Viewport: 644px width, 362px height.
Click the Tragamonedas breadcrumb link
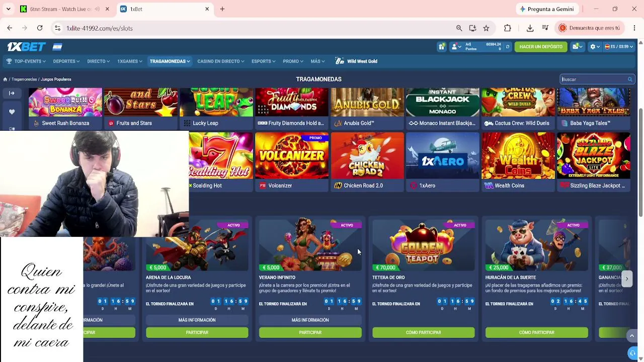(24, 79)
